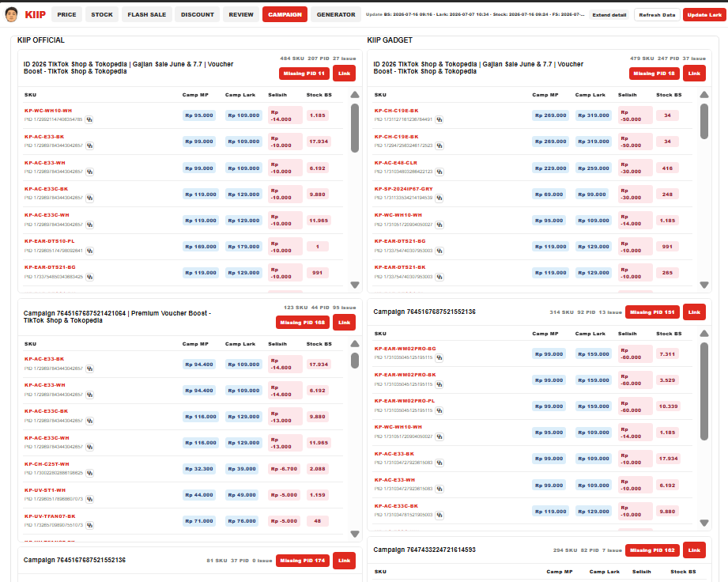Switch to FLASH SALE tab
The width and height of the screenshot is (728, 582).
pos(147,14)
